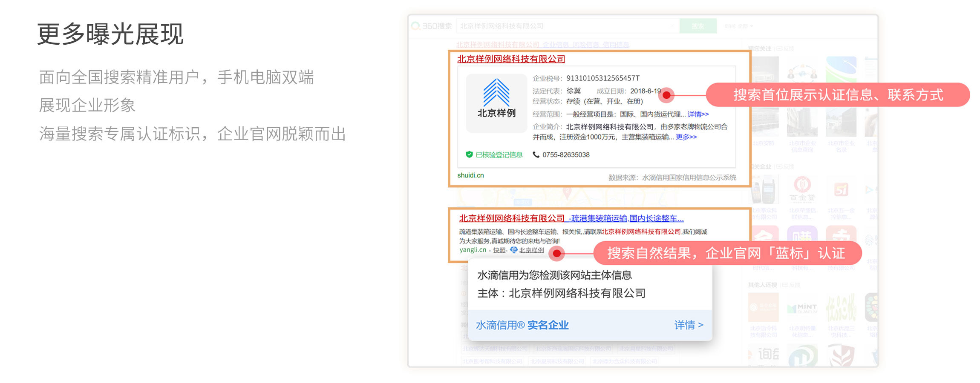The height and width of the screenshot is (383, 980).
Task: Click the 北京样例 company logo image
Action: coord(496,103)
